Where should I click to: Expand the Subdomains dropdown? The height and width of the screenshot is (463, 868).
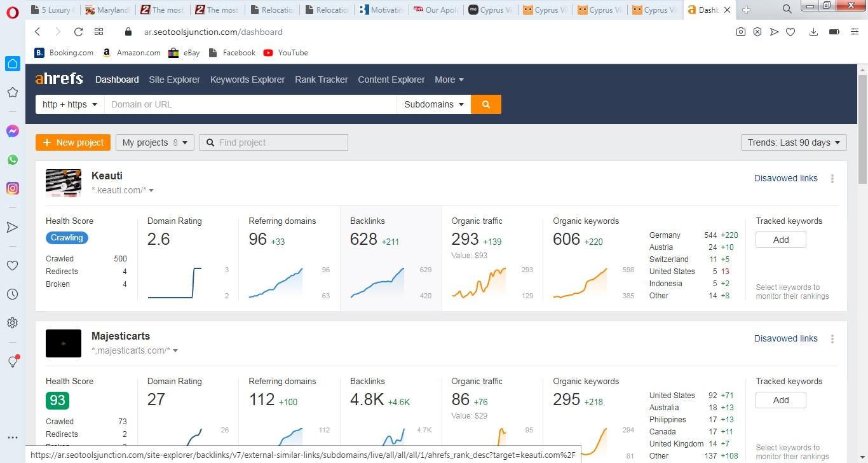pyautogui.click(x=433, y=104)
